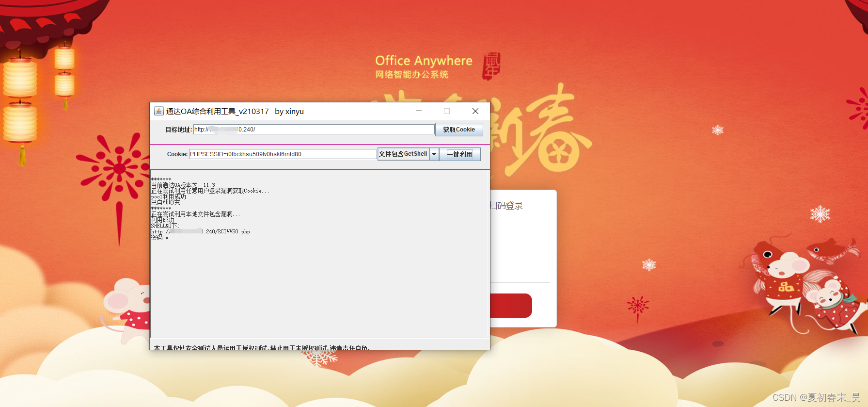
Task: Select the 文件包含GetShell combo box text
Action: point(403,154)
